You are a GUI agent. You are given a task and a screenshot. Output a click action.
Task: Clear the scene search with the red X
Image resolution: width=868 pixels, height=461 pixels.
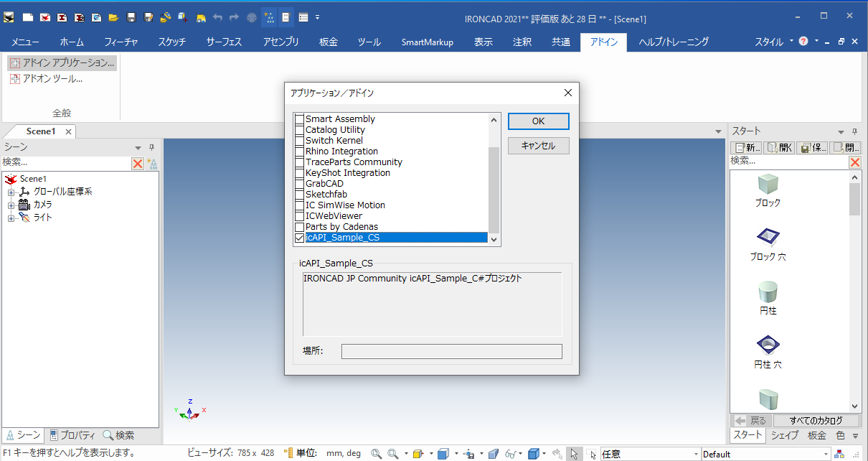coord(138,164)
